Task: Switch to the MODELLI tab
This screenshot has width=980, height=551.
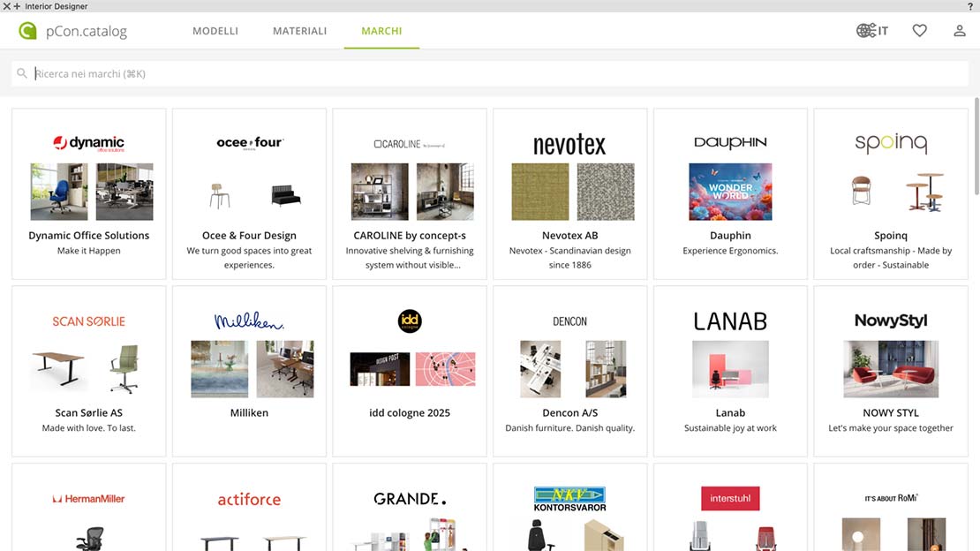Action: click(x=215, y=31)
